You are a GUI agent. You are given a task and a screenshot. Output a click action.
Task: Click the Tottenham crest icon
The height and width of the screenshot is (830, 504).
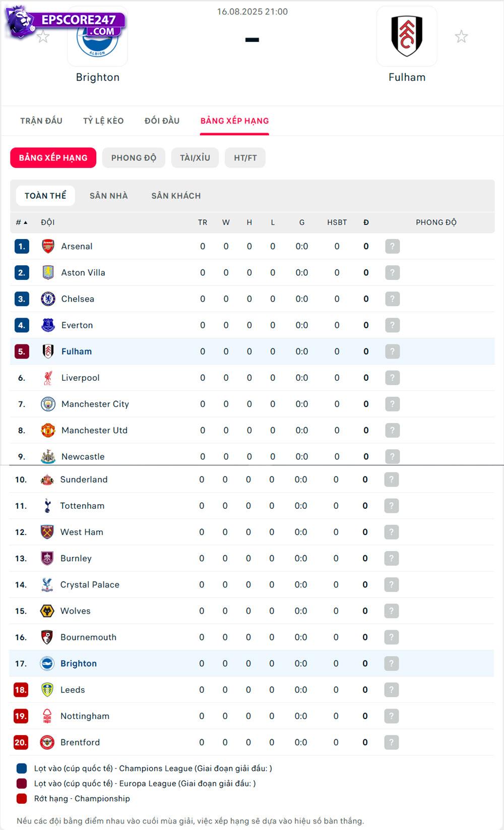(x=47, y=506)
